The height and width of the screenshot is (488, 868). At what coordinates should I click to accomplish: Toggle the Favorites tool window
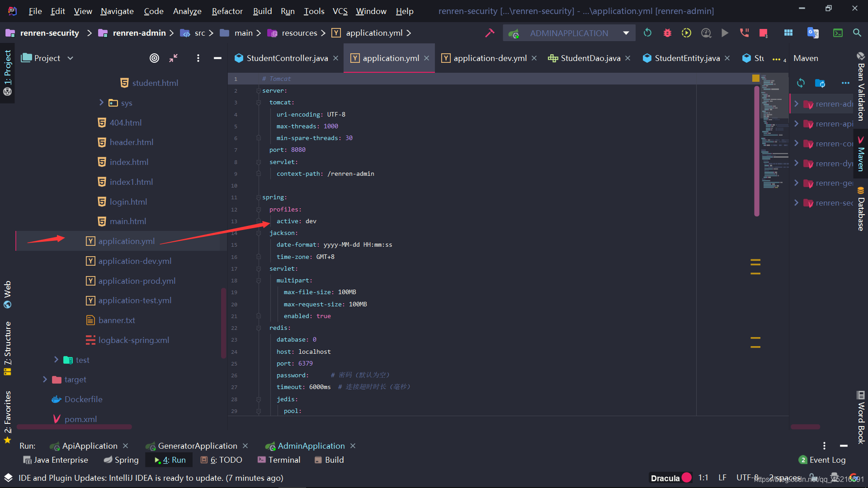(7, 417)
